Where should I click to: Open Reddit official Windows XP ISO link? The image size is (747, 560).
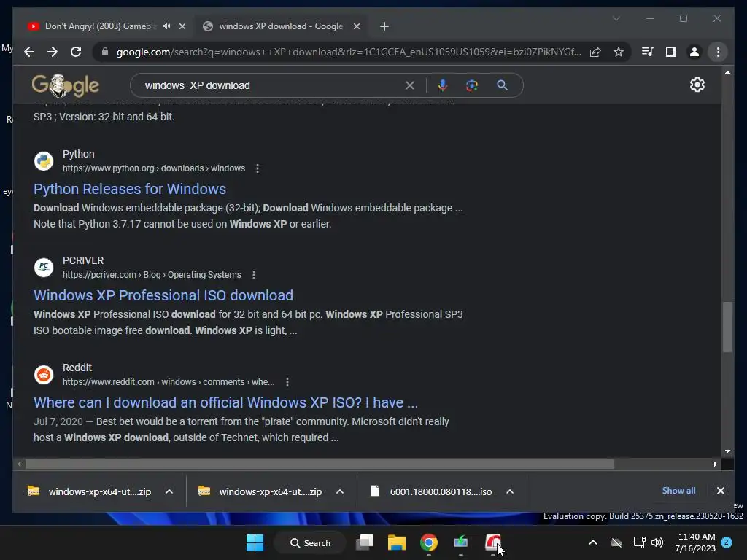coord(225,402)
